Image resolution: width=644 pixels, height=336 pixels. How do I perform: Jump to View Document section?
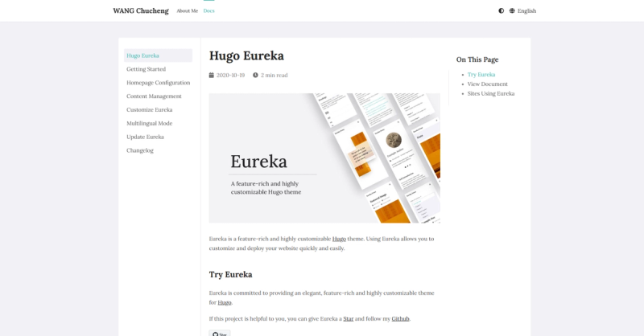488,84
